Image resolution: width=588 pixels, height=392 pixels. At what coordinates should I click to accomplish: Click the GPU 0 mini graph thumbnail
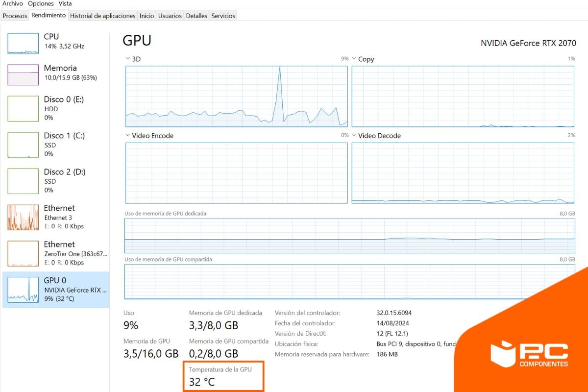[x=23, y=290]
